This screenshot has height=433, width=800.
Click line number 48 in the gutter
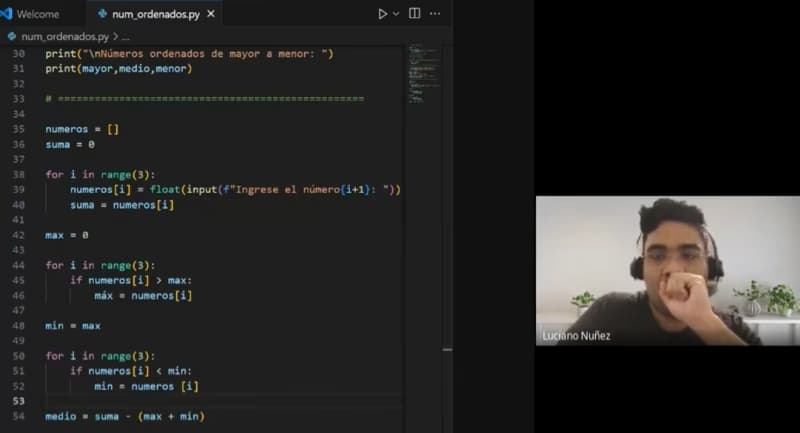(x=18, y=325)
